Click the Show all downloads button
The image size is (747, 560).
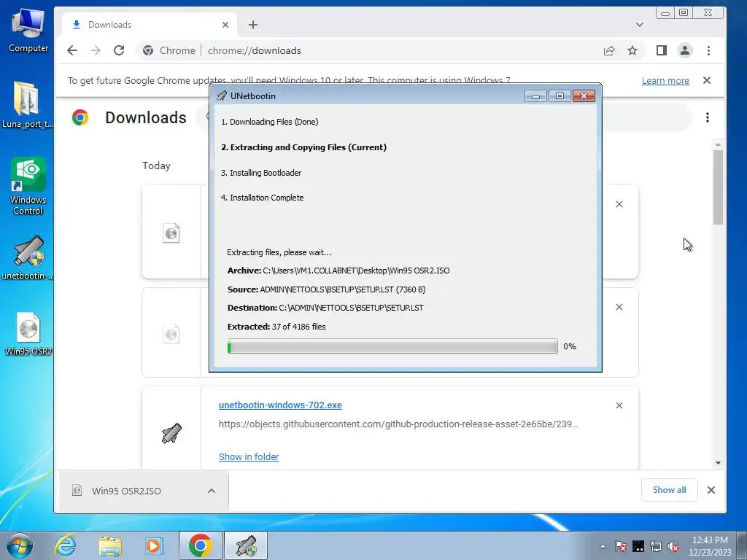tap(670, 490)
